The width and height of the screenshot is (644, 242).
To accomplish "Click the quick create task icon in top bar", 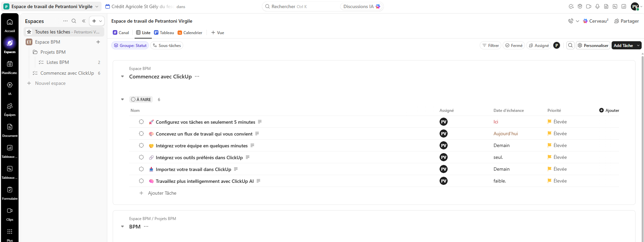I will click(x=571, y=6).
